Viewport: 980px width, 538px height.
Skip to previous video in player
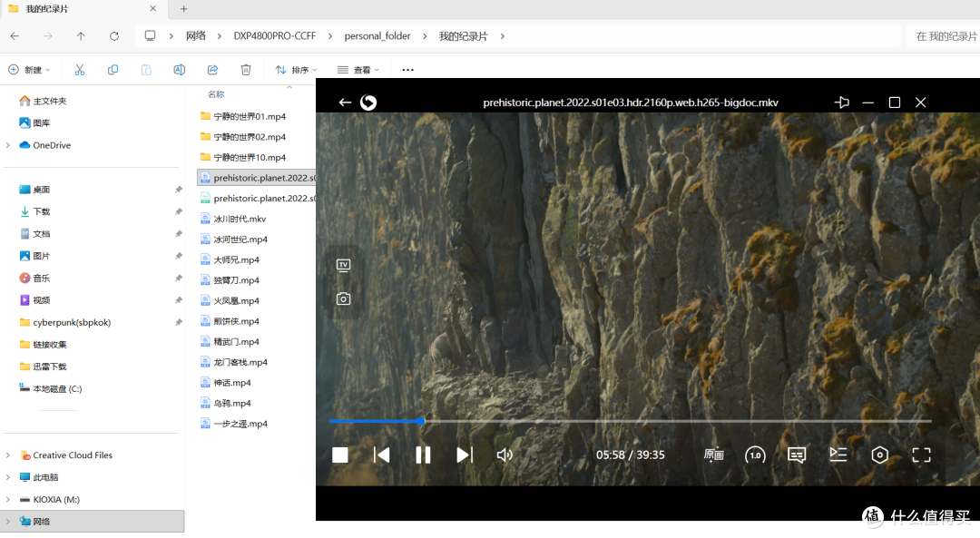(x=381, y=455)
